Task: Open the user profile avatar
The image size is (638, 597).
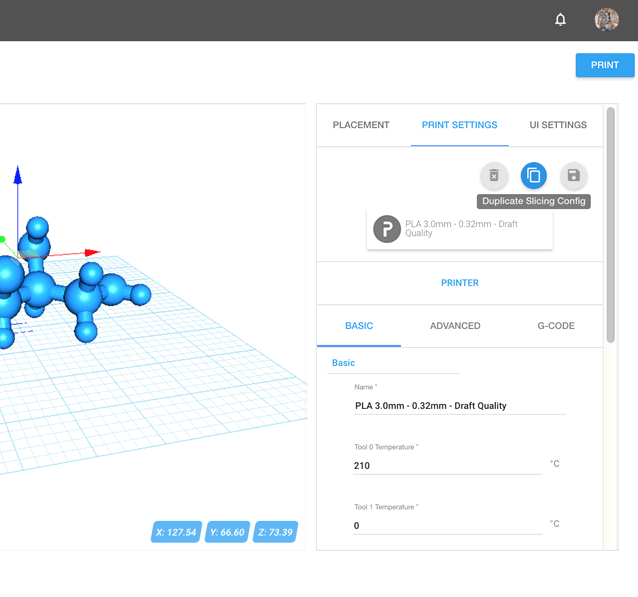Action: [x=606, y=20]
